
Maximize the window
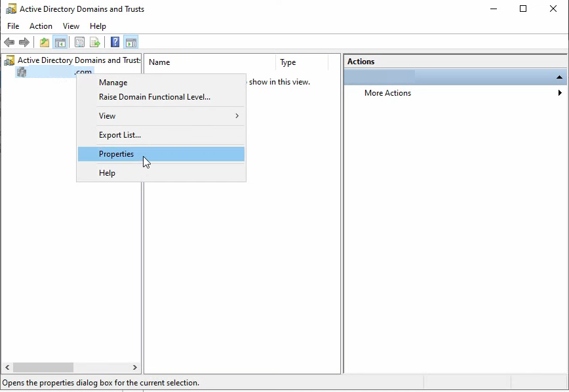tap(523, 9)
